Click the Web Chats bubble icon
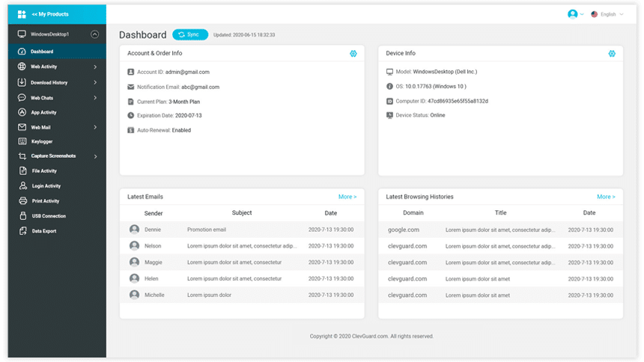This screenshot has height=362, width=644. [22, 98]
